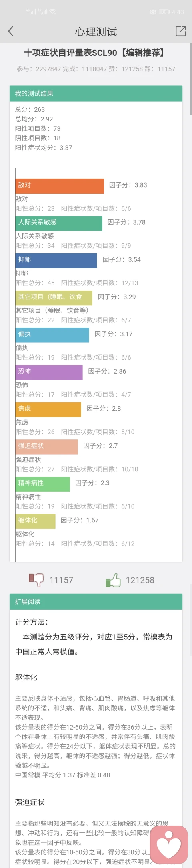Tap the back arrow icon

point(11,31)
